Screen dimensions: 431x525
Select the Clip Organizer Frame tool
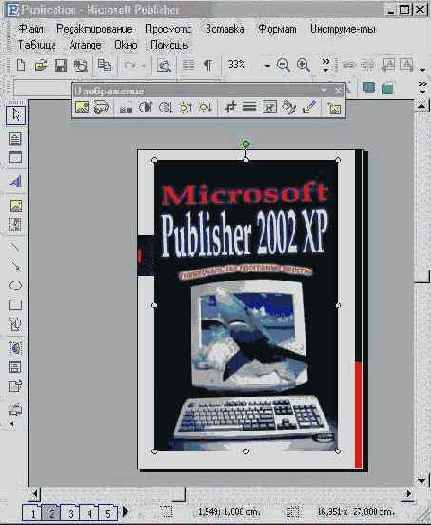pos(15,224)
